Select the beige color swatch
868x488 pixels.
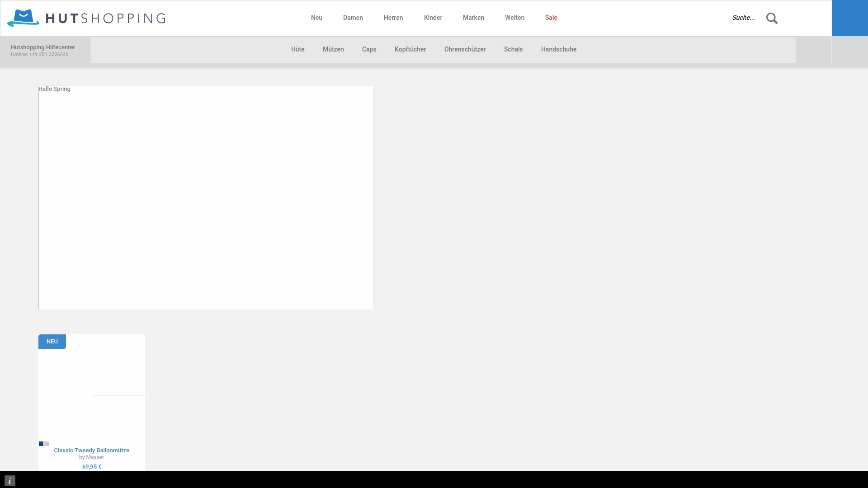coord(47,444)
